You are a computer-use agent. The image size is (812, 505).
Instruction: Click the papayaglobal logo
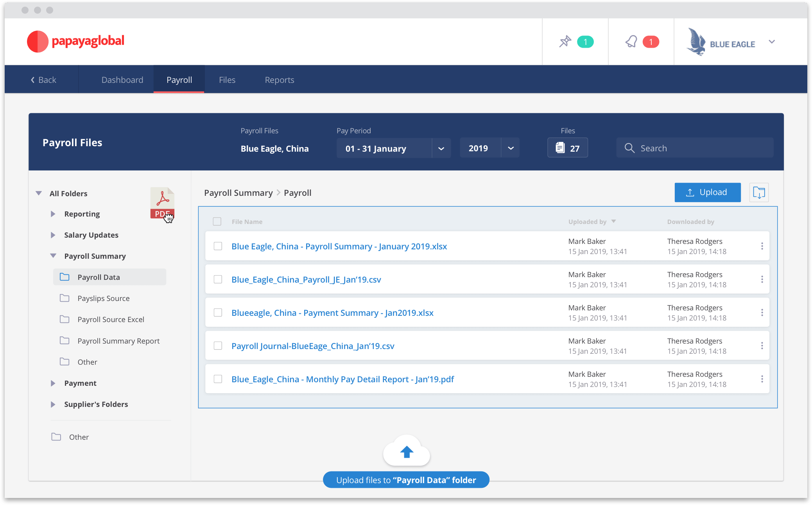pyautogui.click(x=75, y=41)
